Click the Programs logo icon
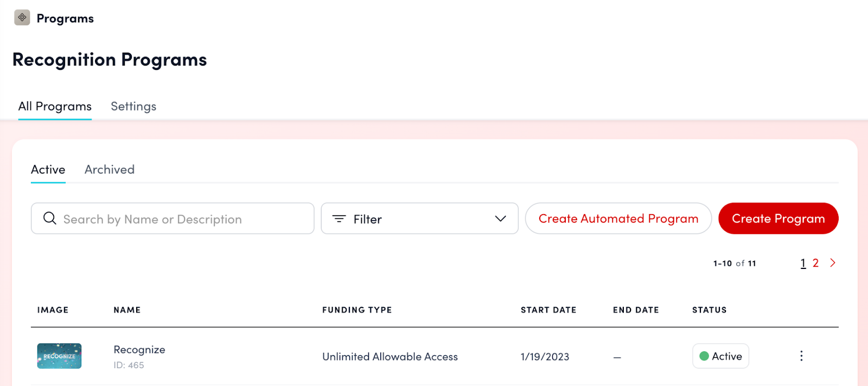Screen dimensions: 868x386 [22, 17]
